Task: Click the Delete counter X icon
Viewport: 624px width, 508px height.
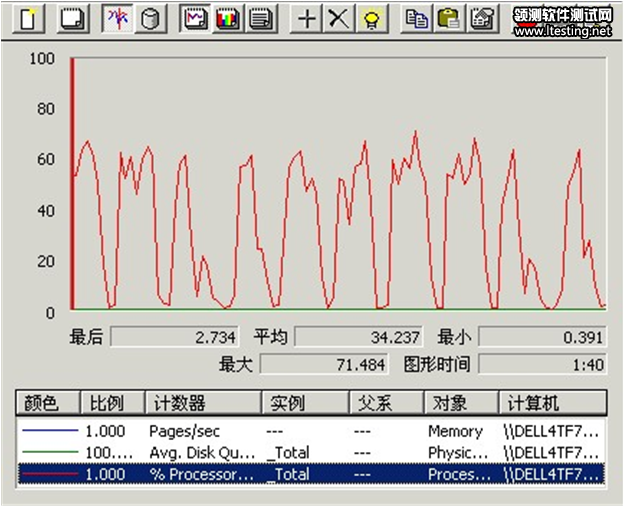Action: click(339, 19)
